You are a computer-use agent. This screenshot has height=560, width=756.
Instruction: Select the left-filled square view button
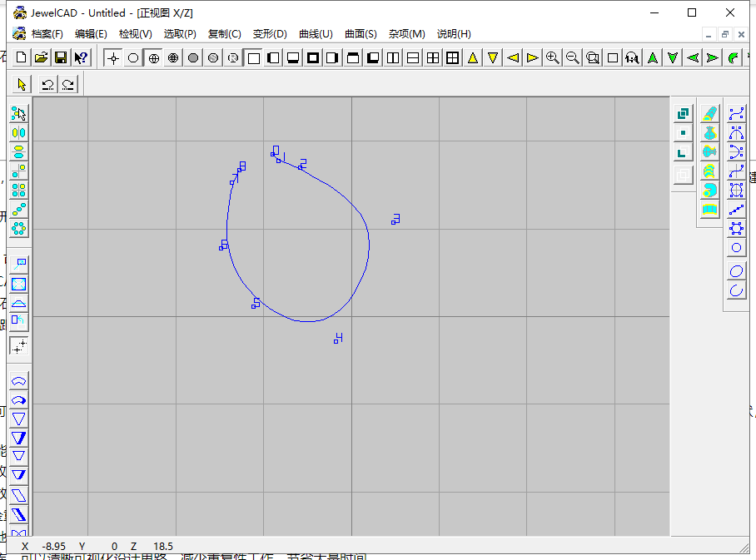click(273, 58)
